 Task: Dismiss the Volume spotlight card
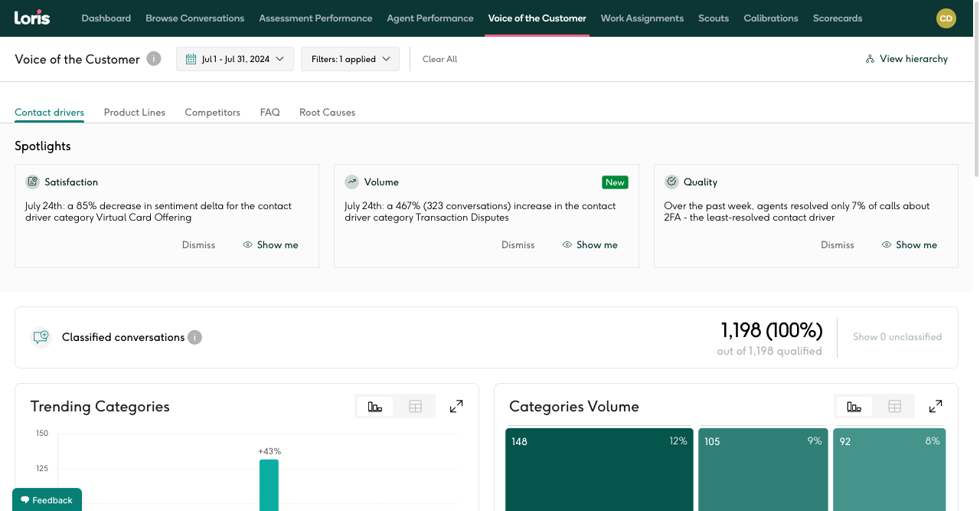tap(518, 245)
